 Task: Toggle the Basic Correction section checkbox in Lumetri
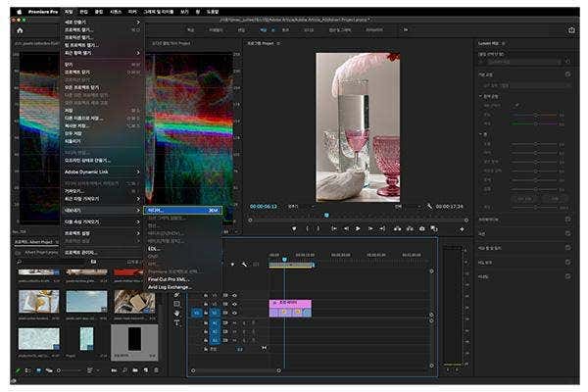pos(567,73)
